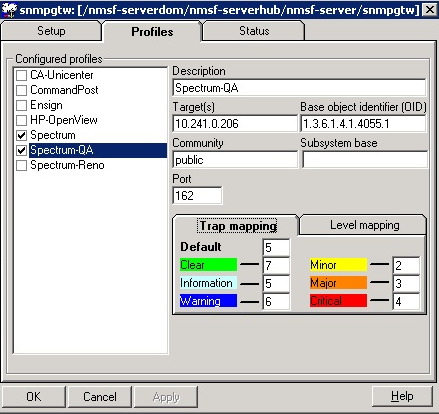Close the snmpgtw dialog window
Viewport: 439px width, 414px height.
(430, 10)
